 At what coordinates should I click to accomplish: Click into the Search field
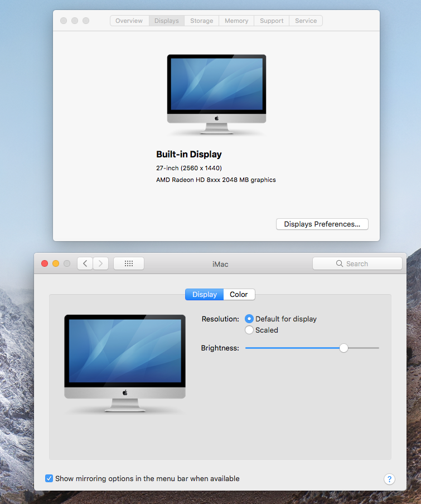357,263
